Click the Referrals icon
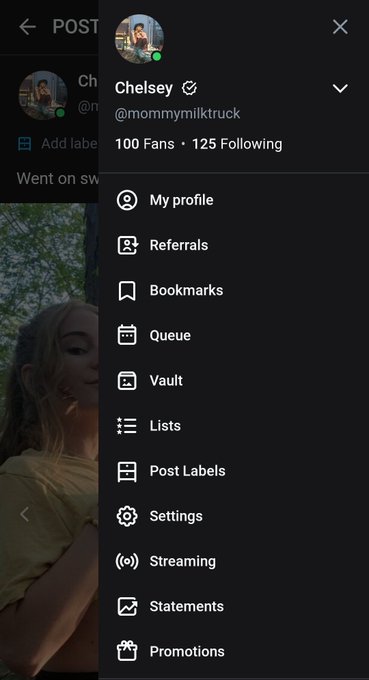 click(127, 245)
